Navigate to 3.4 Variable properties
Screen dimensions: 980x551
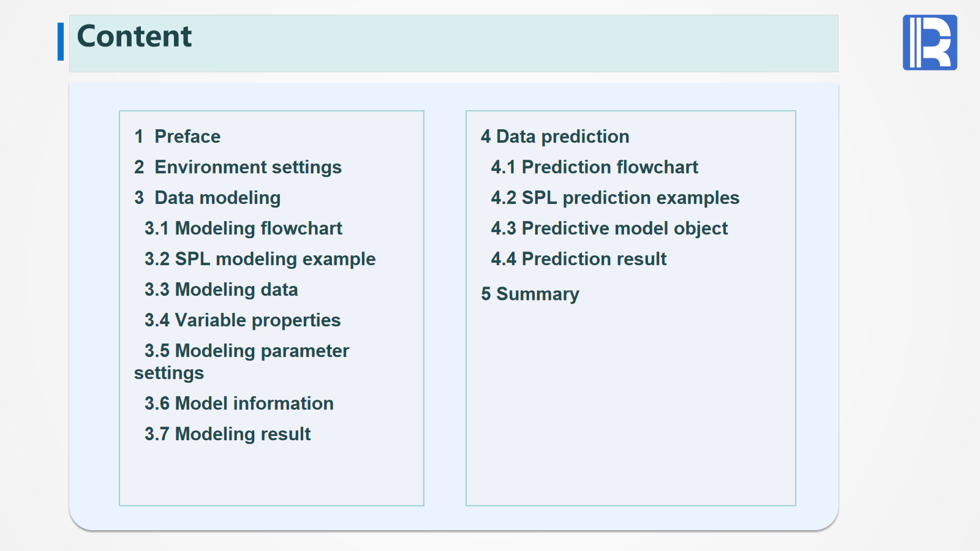tap(243, 320)
